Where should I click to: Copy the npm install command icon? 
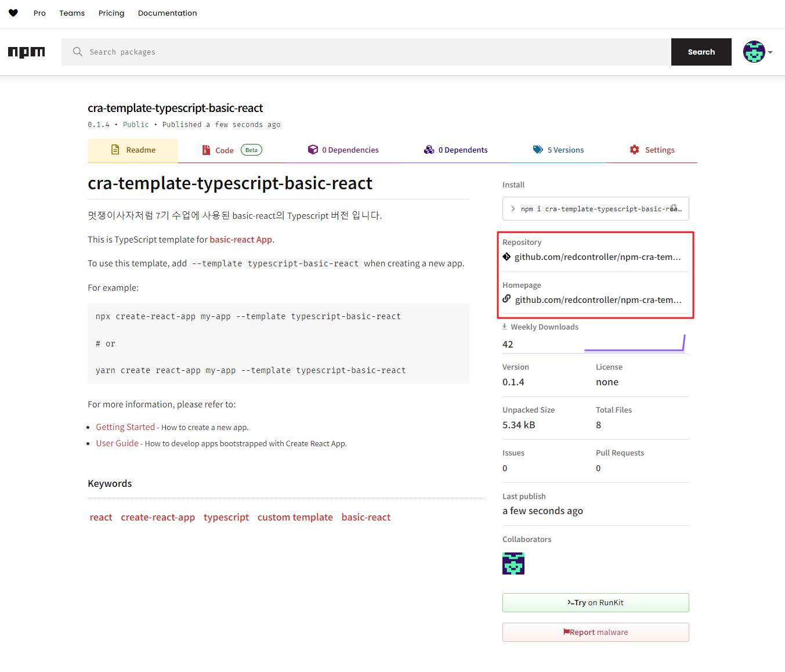674,208
